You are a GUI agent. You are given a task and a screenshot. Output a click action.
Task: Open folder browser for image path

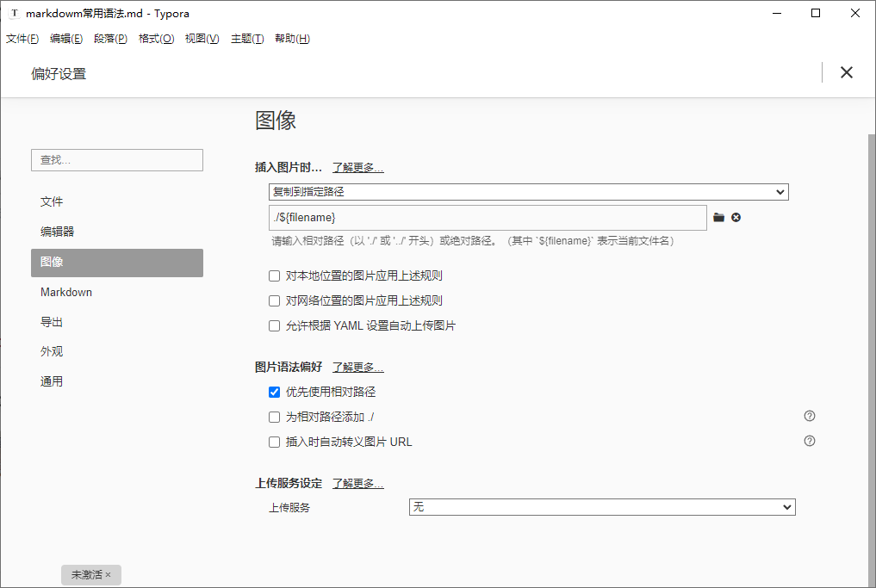tap(718, 218)
